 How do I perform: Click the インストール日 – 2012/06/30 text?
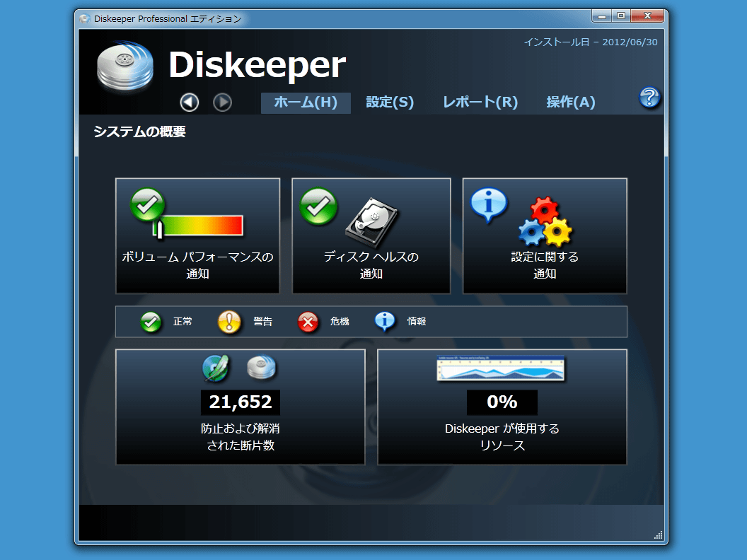591,42
